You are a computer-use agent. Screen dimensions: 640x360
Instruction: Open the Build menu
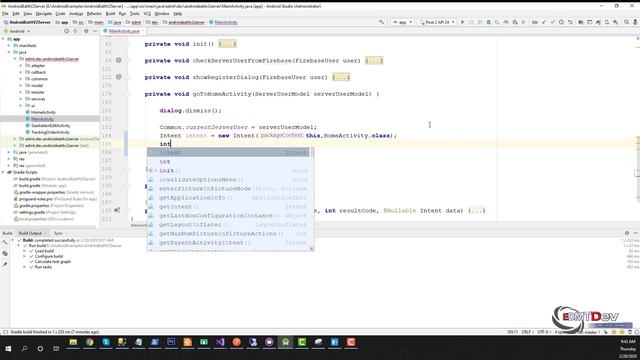[110, 13]
